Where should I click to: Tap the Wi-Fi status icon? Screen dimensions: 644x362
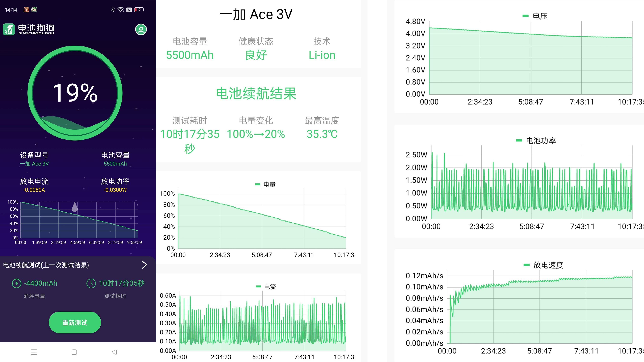click(121, 10)
